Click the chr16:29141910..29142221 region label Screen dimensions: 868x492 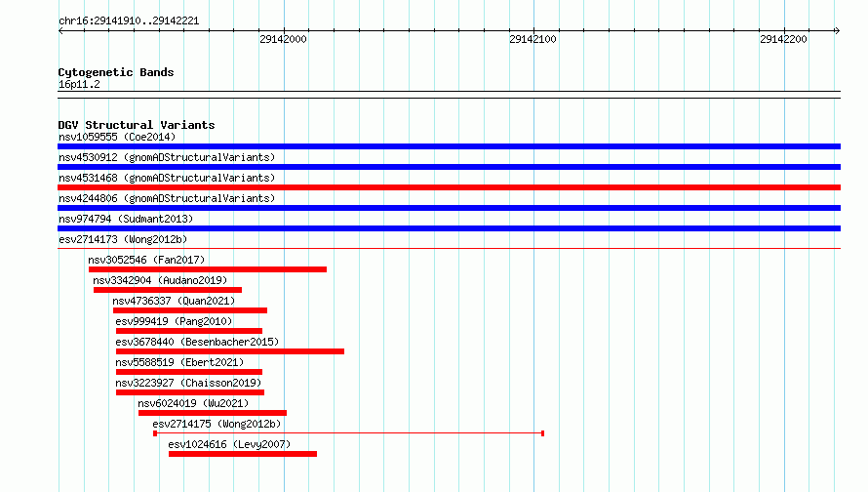coord(129,21)
